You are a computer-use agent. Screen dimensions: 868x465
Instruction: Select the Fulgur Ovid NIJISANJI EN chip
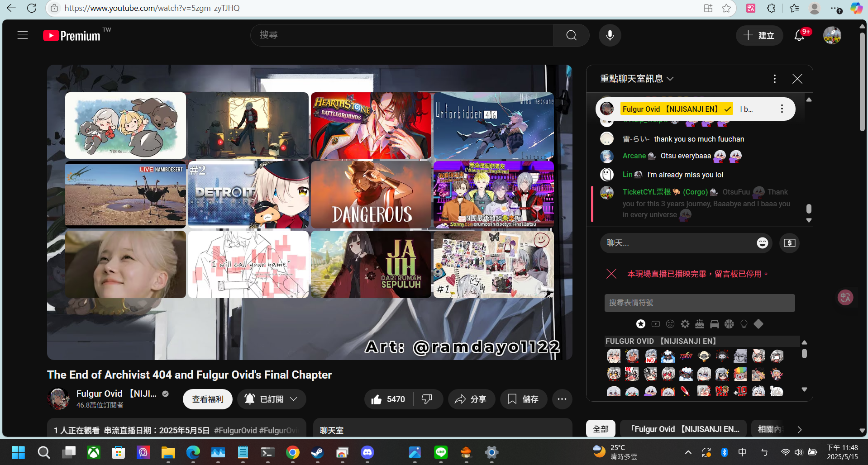[683, 429]
